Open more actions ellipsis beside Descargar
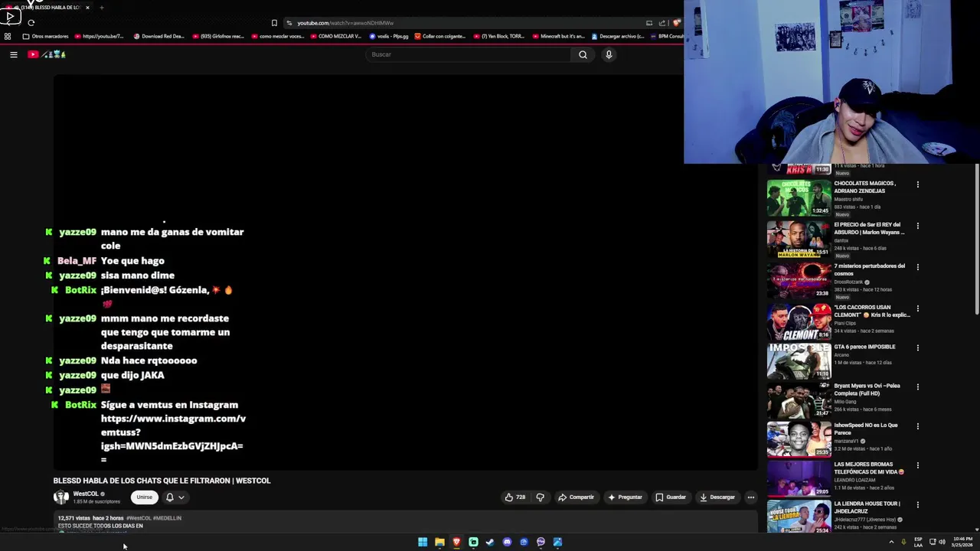980x551 pixels. [x=750, y=497]
